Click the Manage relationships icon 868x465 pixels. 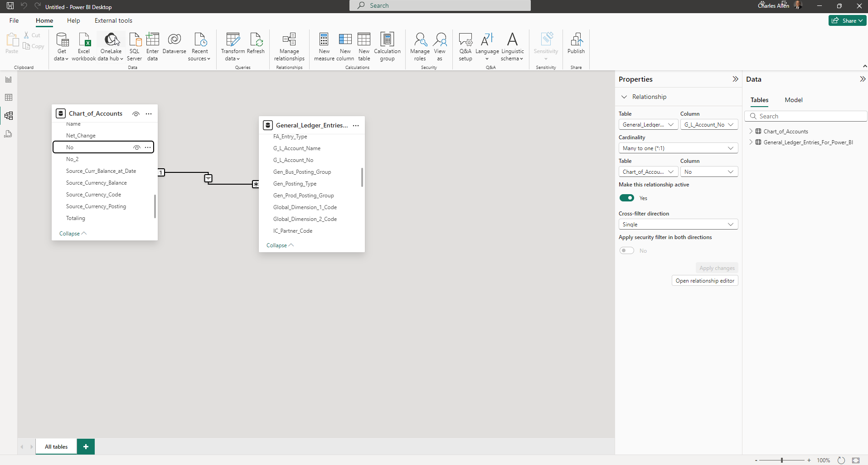pyautogui.click(x=289, y=41)
